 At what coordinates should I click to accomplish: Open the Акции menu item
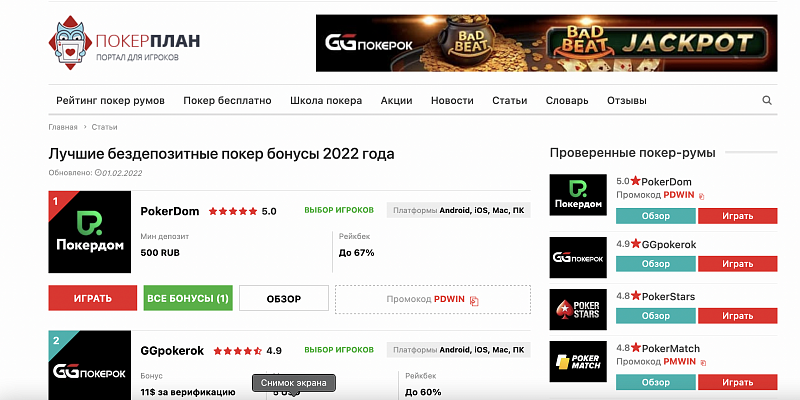tap(396, 101)
